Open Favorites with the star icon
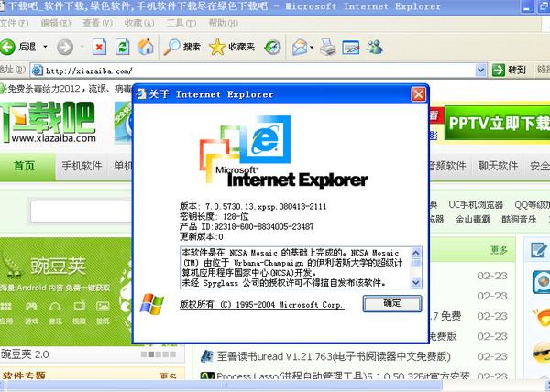This screenshot has width=550, height=392. pyautogui.click(x=217, y=47)
